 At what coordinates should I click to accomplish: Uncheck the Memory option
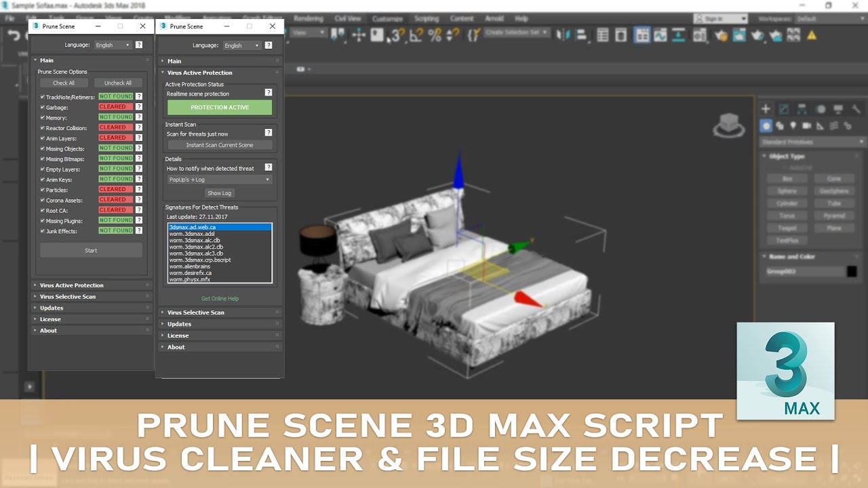(42, 117)
